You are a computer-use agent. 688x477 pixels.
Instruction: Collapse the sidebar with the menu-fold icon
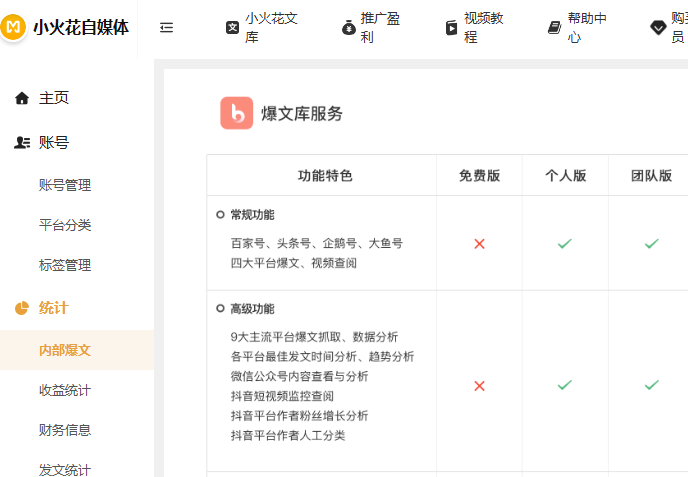pos(166,28)
